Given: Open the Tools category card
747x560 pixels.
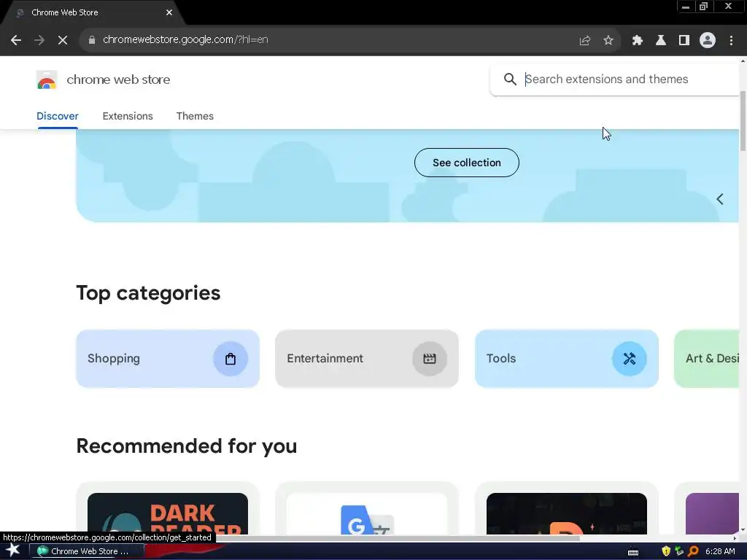Looking at the screenshot, I should click(566, 359).
